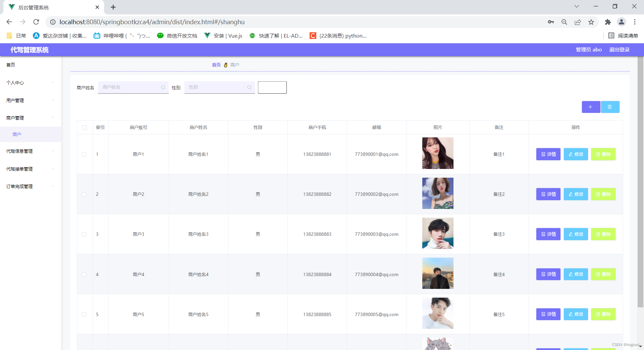Screen dimensions: 644x350
Task: Open the 订单完成管理 sidebar menu
Action: tap(31, 186)
